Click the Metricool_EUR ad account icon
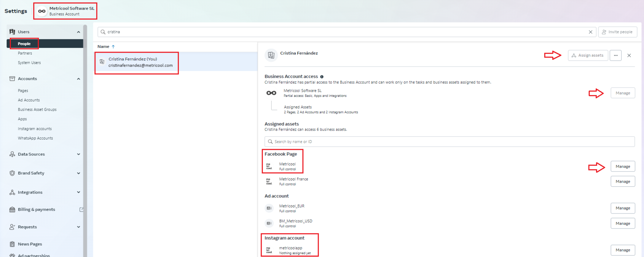644x257 pixels. tap(269, 208)
